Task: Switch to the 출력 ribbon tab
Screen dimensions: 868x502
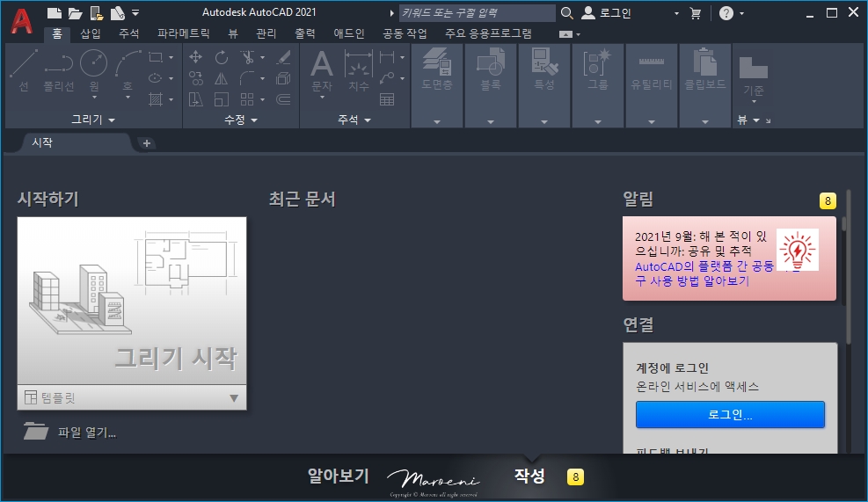Action: (x=305, y=33)
